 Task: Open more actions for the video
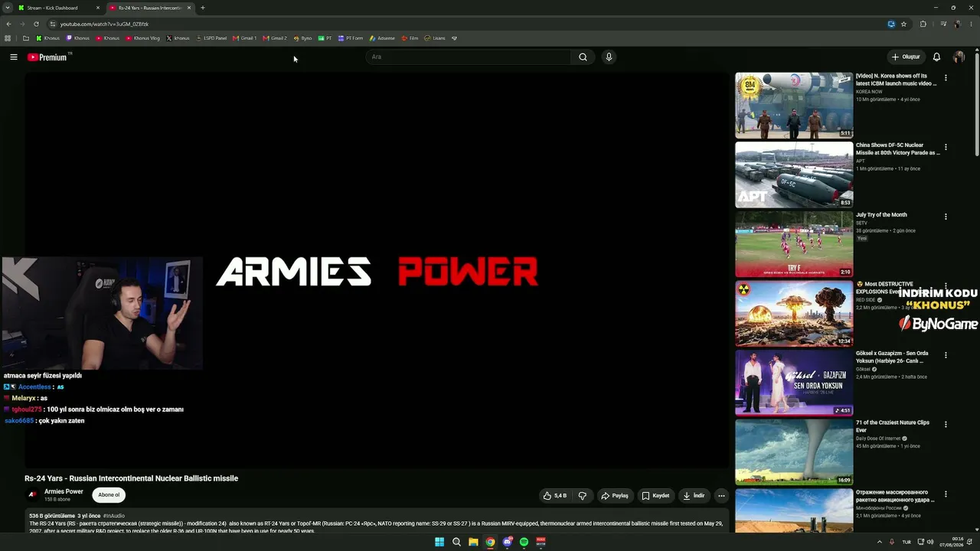721,496
